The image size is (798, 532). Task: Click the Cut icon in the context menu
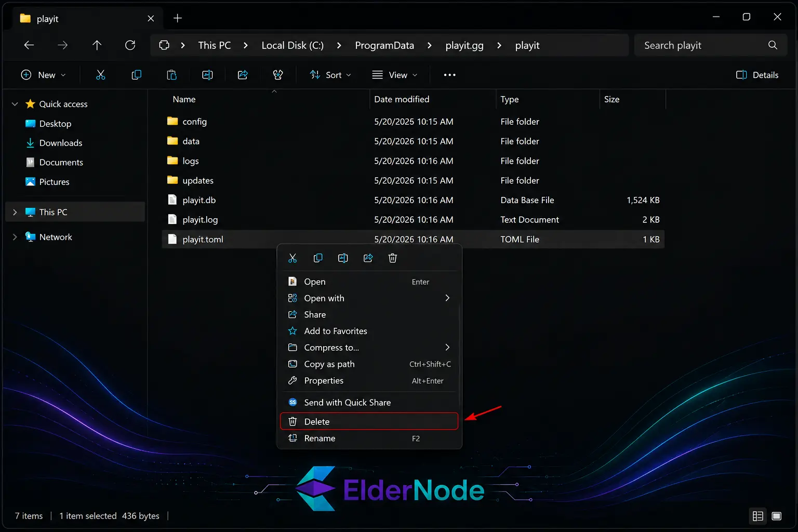[292, 258]
